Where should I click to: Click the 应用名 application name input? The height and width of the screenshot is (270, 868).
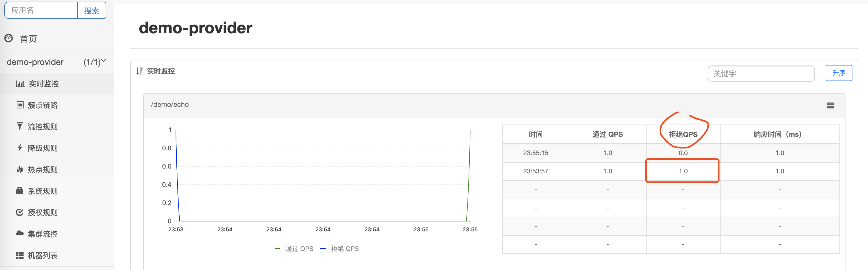[40, 10]
